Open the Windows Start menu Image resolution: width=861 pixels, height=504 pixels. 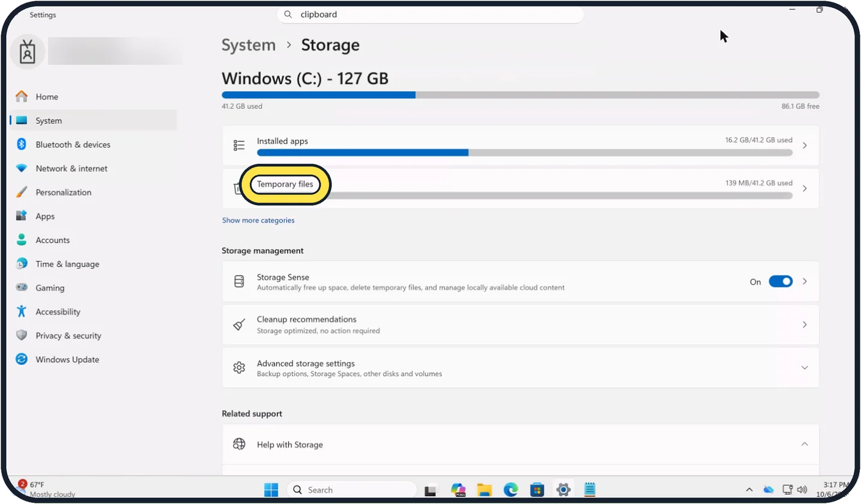(x=271, y=490)
